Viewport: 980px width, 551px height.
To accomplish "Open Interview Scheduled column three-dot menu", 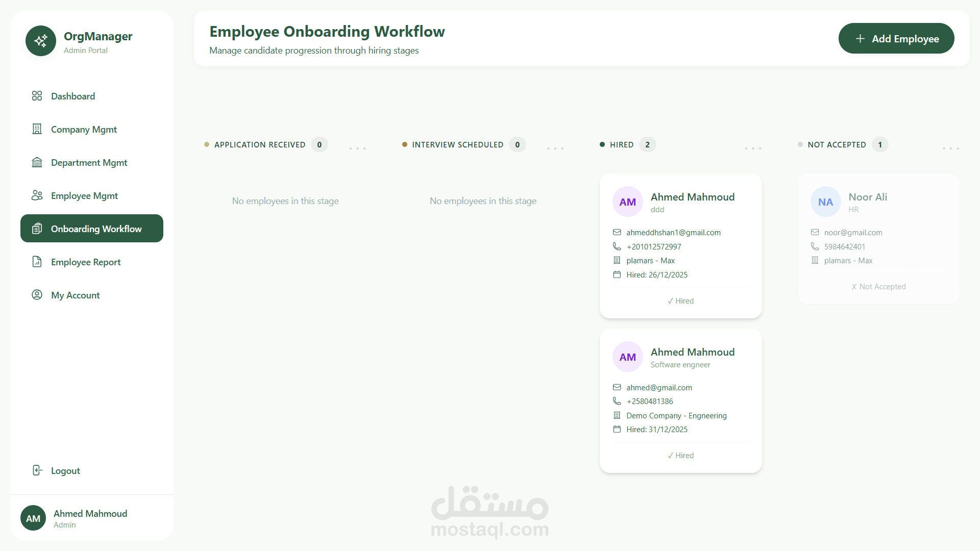I will 555,148.
